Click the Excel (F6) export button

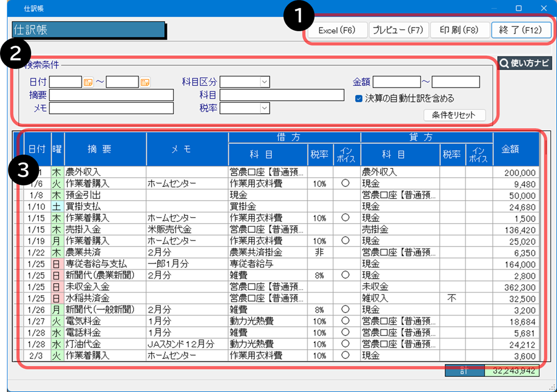(x=337, y=31)
